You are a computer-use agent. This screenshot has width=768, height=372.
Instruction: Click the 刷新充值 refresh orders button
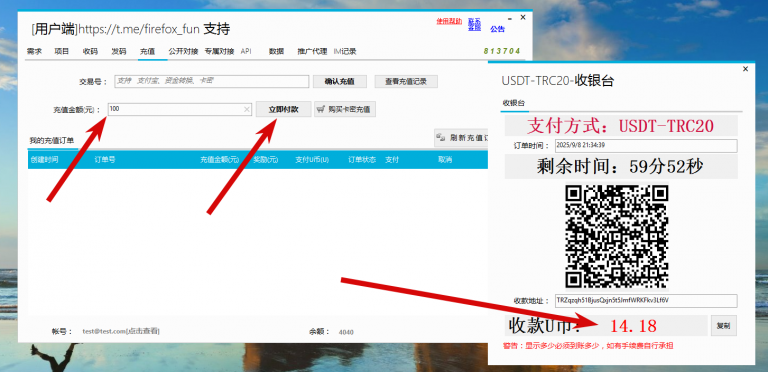(x=461, y=138)
